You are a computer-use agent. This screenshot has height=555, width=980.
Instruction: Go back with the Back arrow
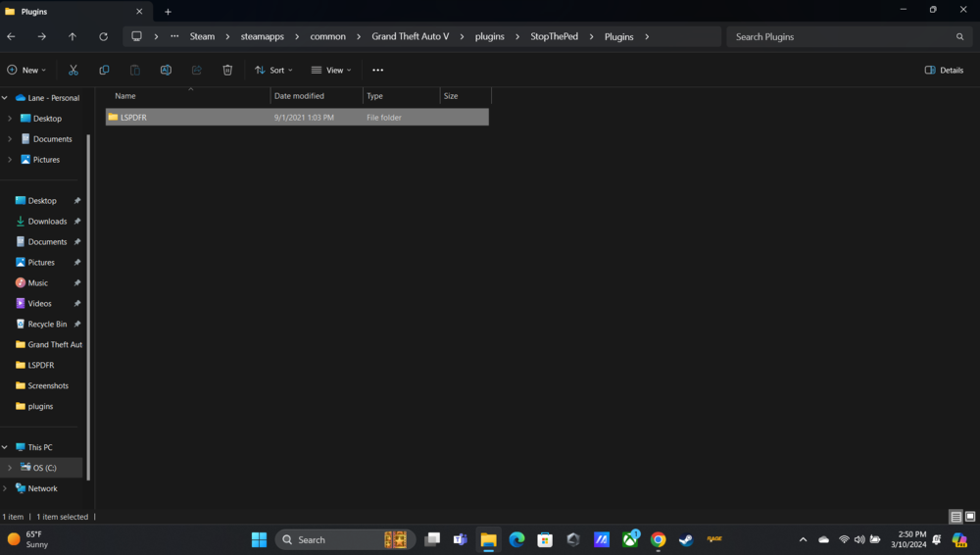(11, 37)
